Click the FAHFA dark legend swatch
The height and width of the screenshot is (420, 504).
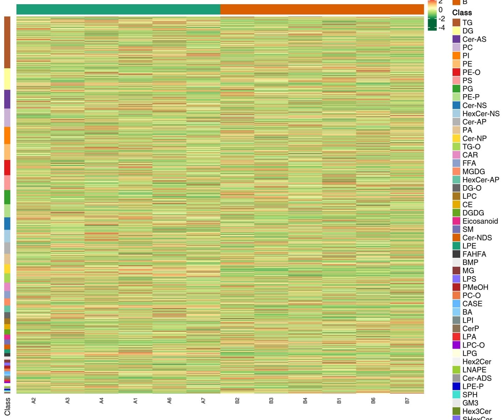456,254
